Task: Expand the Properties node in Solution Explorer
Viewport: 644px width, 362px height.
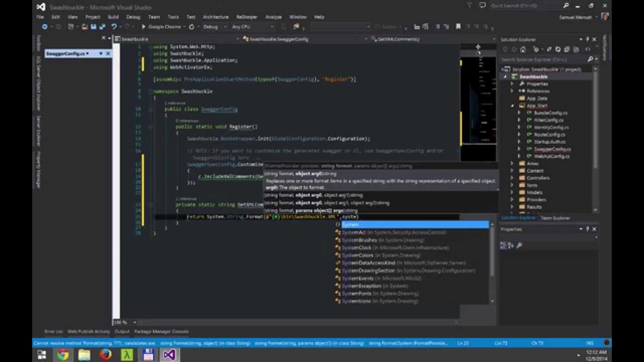Action: click(513, 84)
